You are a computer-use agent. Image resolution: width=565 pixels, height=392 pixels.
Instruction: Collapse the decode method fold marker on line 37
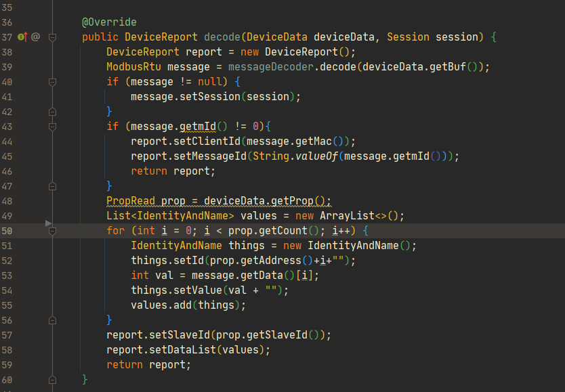[52, 37]
